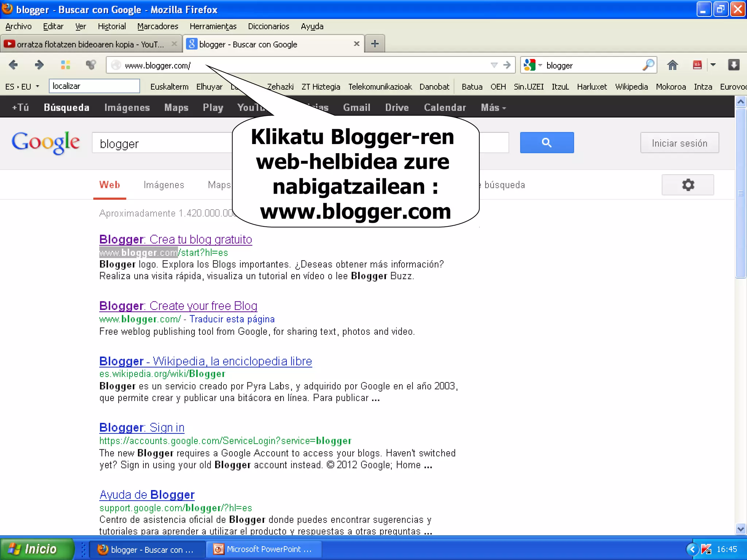Open the Google search engine selector

[x=533, y=65]
